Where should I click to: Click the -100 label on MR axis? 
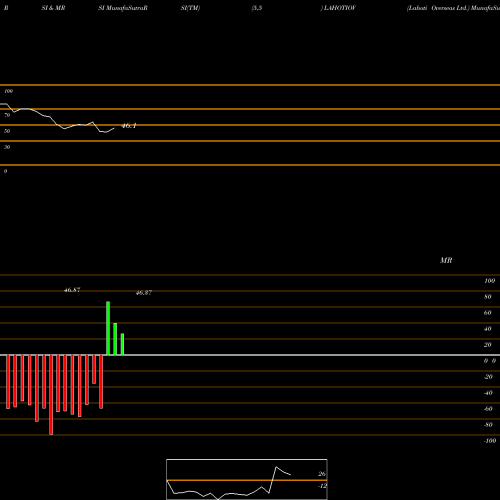point(490,441)
